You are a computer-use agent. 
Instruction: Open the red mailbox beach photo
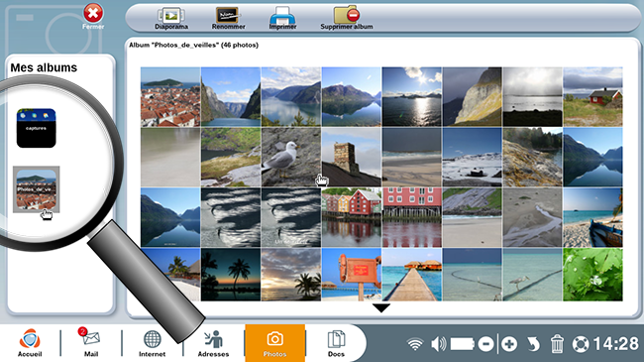tap(351, 275)
